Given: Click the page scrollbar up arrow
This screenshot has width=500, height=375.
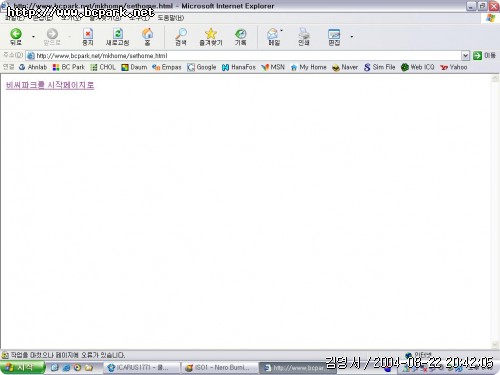Looking at the screenshot, I should coord(495,79).
